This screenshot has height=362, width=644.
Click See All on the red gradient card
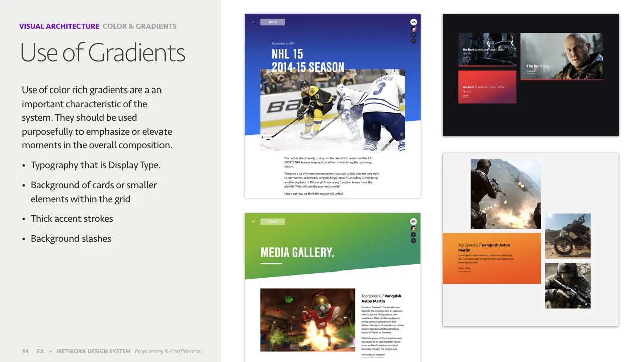coord(465,95)
